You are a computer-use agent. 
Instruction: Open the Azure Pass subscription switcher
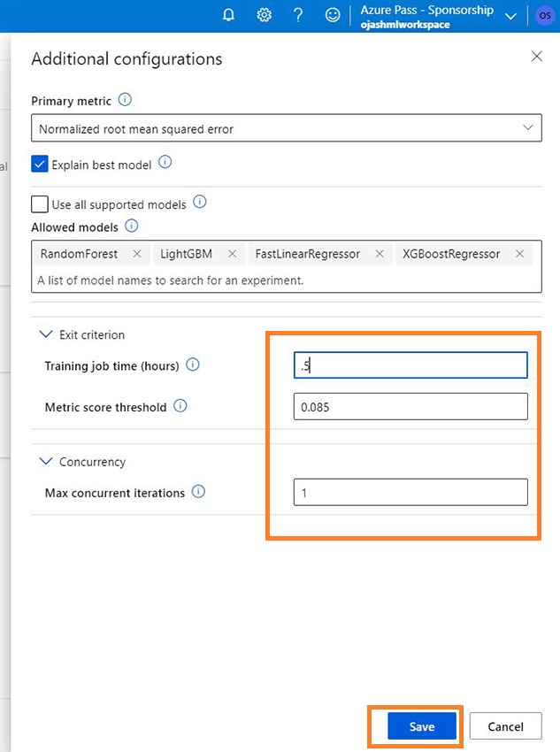(510, 16)
